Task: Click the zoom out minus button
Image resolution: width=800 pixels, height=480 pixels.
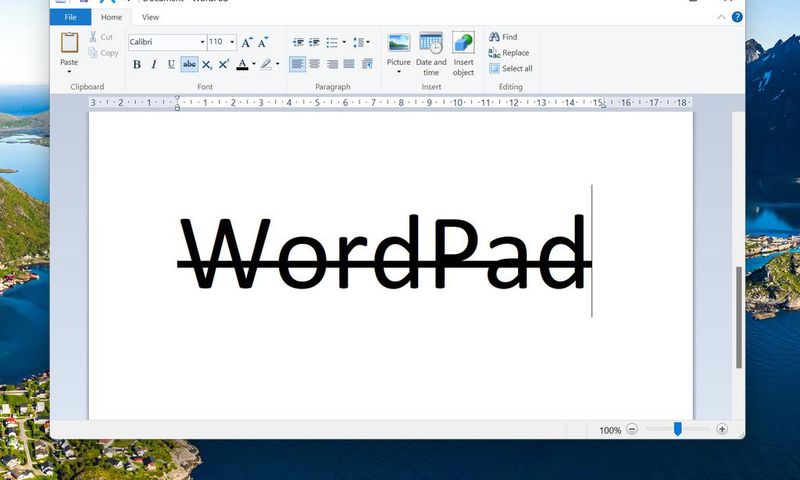Action: (x=632, y=429)
